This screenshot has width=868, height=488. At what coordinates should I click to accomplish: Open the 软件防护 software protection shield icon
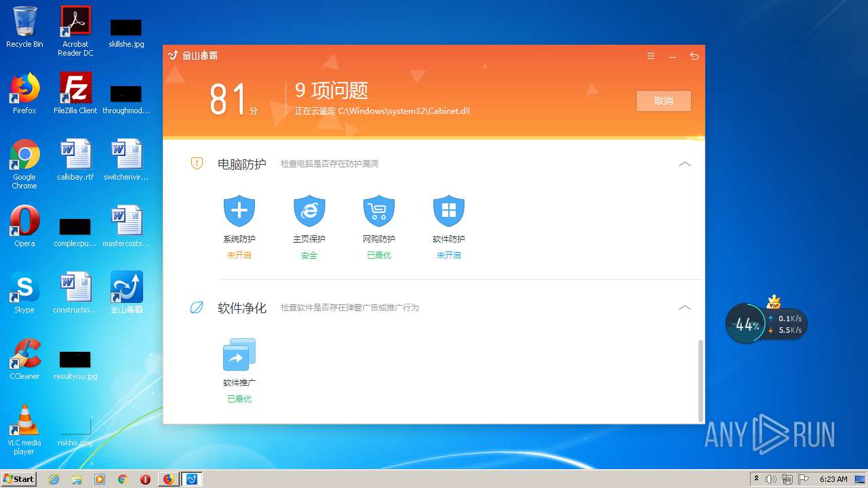coord(449,211)
